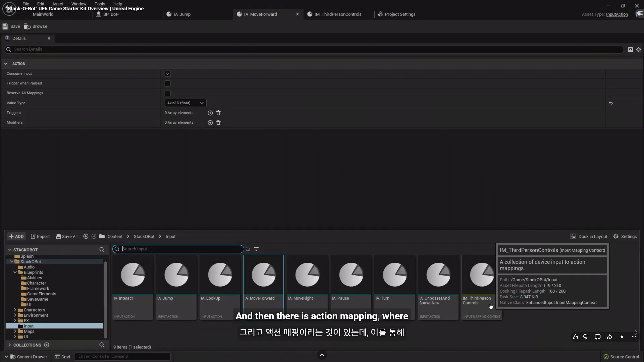This screenshot has height=362, width=644.
Task: Enable Reserve All Mappings checkbox
Action: (168, 93)
